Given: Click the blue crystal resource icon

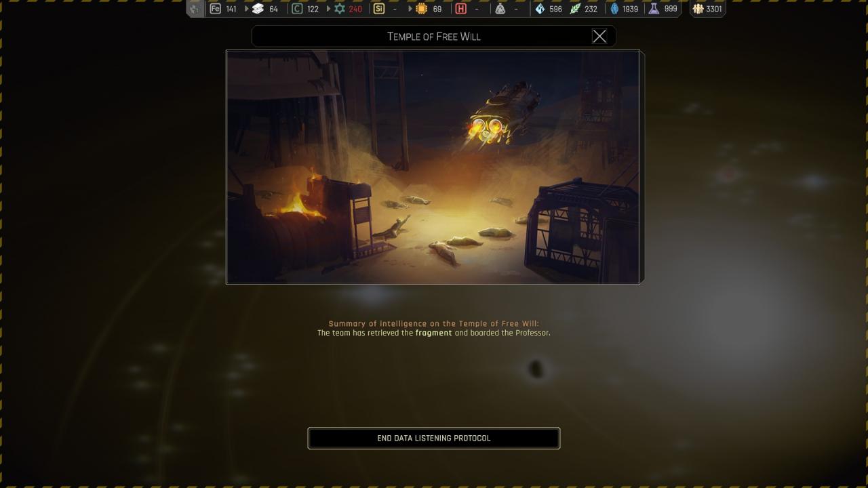Looking at the screenshot, I should (540, 9).
